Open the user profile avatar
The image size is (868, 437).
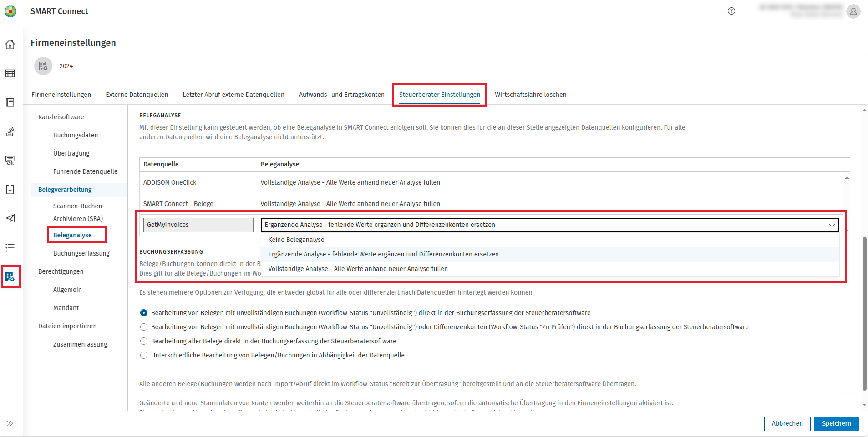853,11
